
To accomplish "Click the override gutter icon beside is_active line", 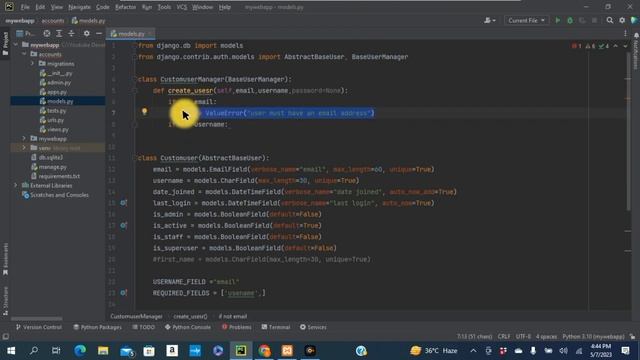I will pyautogui.click(x=123, y=225).
